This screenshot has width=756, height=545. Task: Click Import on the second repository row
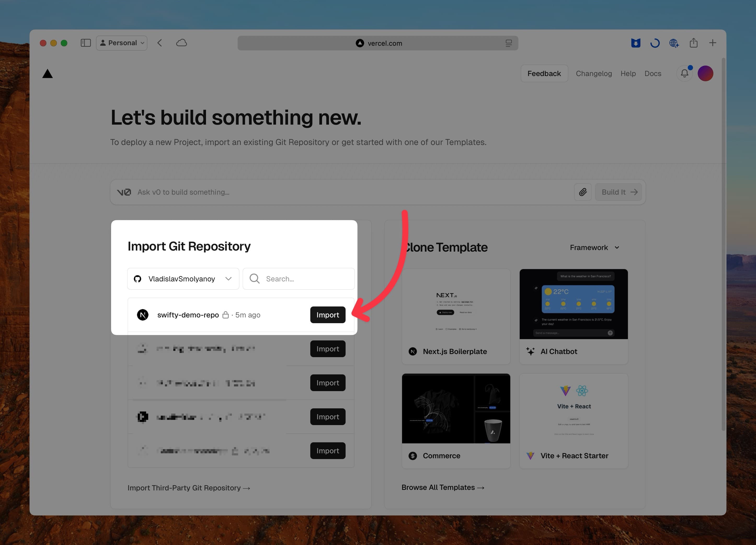tap(328, 349)
